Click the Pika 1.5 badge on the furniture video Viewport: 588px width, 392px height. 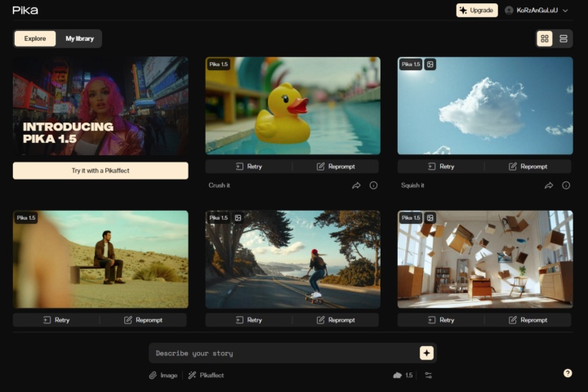click(411, 217)
